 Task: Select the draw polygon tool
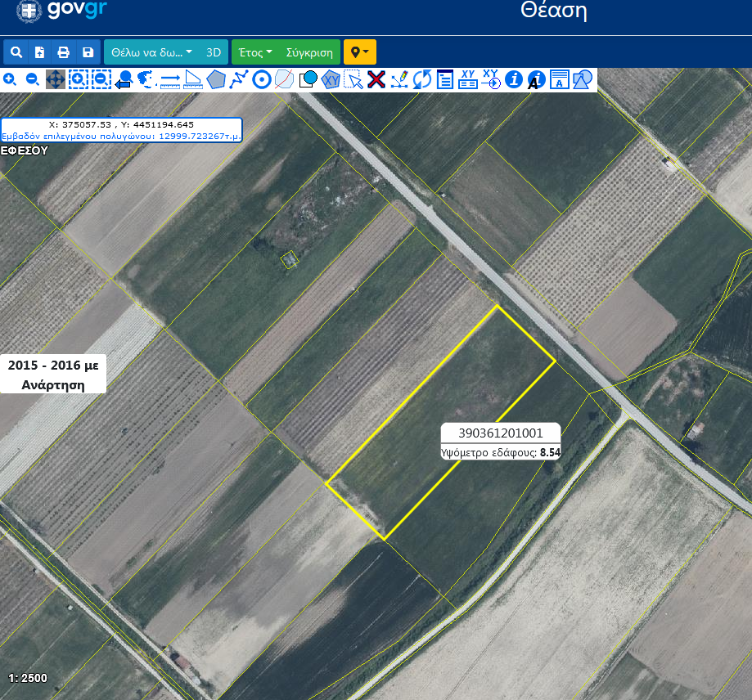point(216,79)
